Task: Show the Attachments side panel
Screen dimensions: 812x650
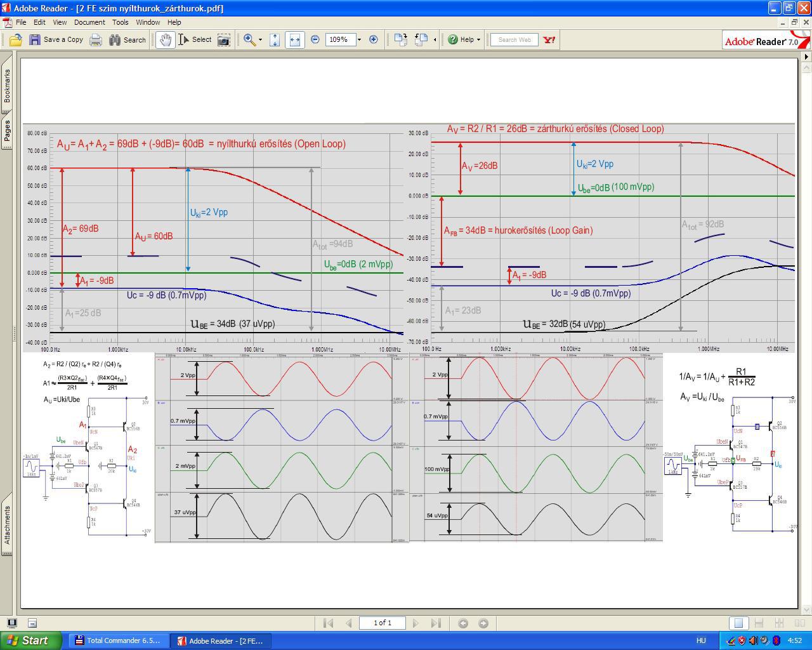Action: (x=7, y=524)
